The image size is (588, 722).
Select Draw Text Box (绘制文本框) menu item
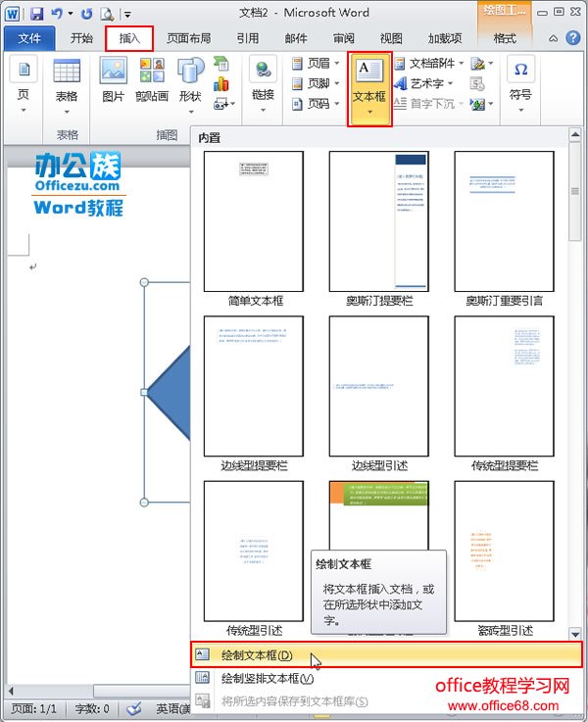[x=386, y=654]
